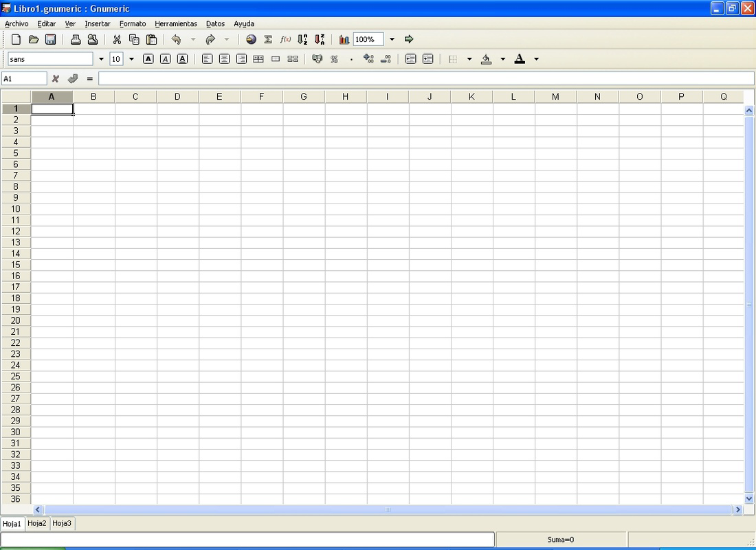This screenshot has height=550, width=756.
Task: Open the font name dropdown
Action: coord(100,58)
